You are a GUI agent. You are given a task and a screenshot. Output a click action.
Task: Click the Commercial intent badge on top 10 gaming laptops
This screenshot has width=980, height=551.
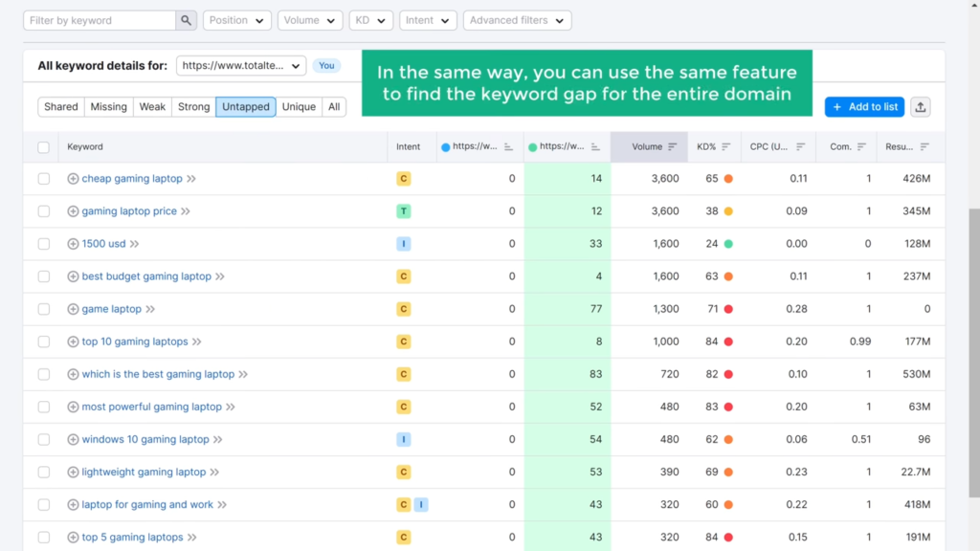403,341
